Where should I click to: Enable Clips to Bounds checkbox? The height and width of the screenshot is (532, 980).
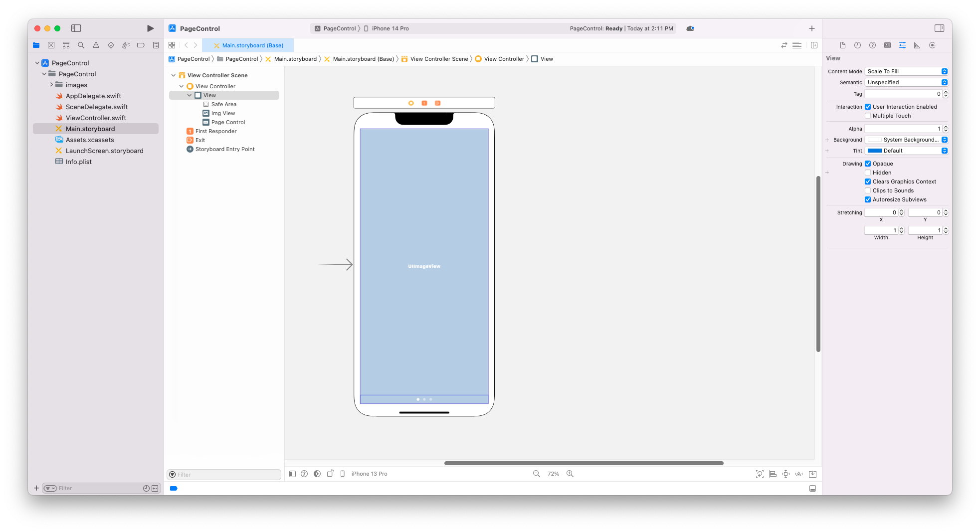(x=868, y=190)
